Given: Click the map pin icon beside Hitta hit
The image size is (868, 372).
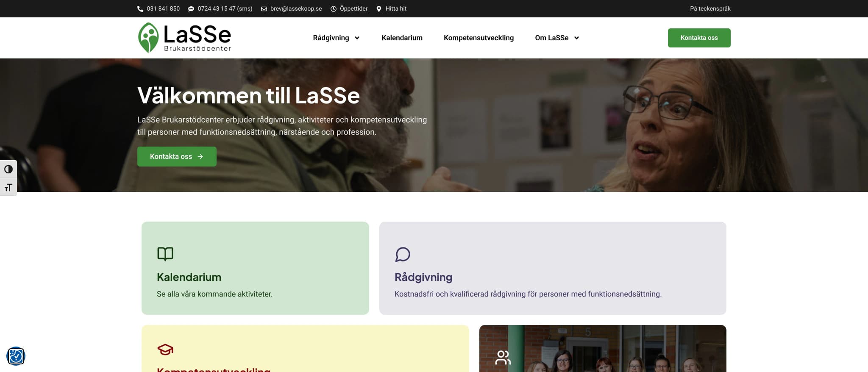Looking at the screenshot, I should click(379, 9).
